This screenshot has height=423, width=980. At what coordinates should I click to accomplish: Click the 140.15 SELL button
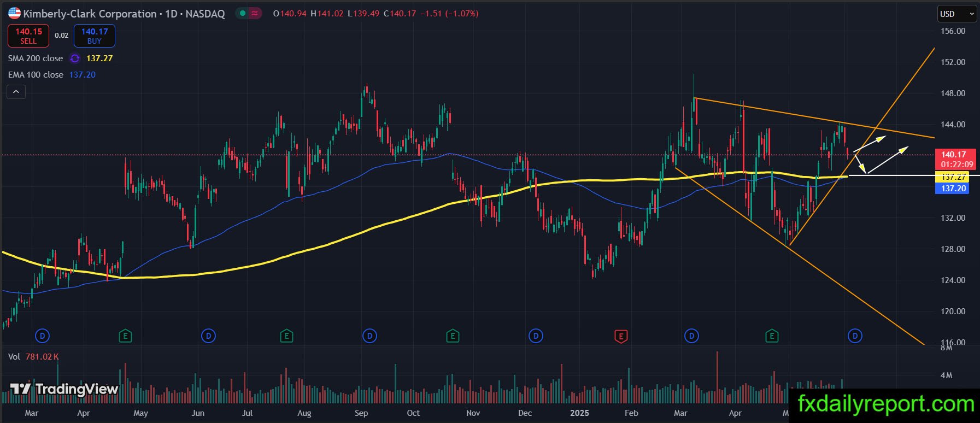tap(28, 36)
